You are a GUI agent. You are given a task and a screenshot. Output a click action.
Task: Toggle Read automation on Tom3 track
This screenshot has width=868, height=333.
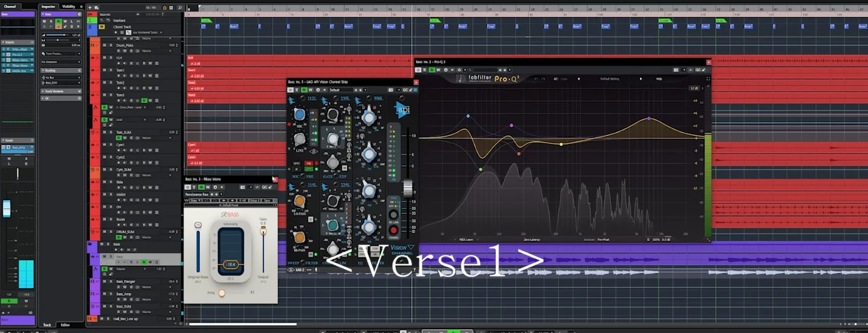tap(144, 100)
